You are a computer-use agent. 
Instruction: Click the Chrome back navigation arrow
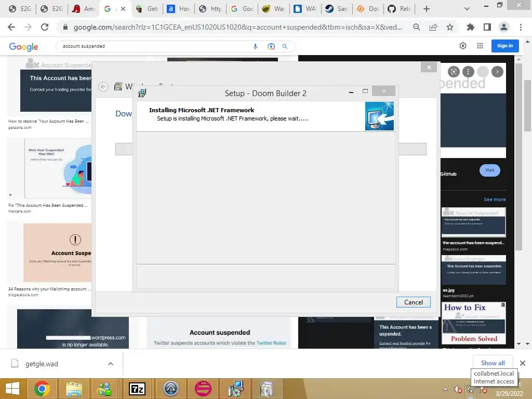pyautogui.click(x=11, y=27)
